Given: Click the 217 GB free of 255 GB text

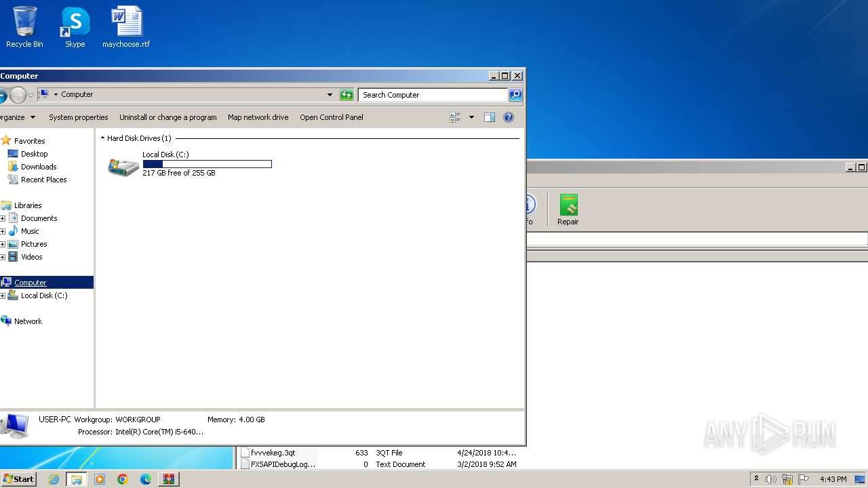Looking at the screenshot, I should (179, 173).
